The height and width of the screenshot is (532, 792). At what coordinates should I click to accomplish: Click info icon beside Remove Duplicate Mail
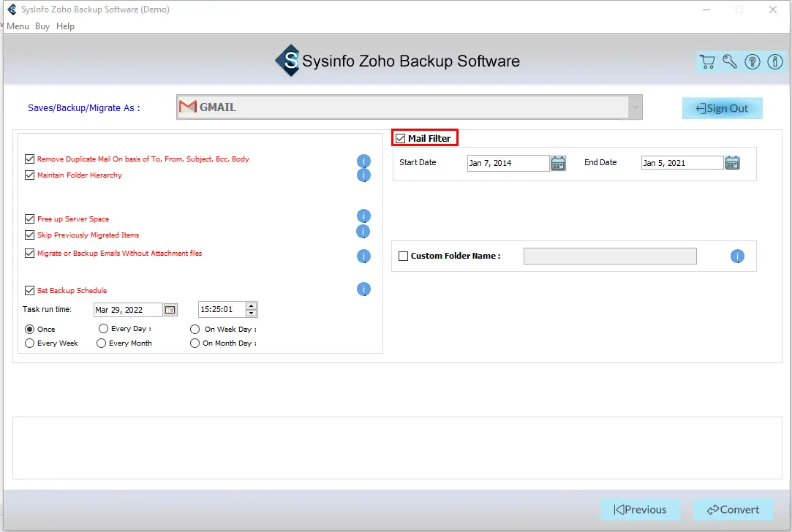363,161
